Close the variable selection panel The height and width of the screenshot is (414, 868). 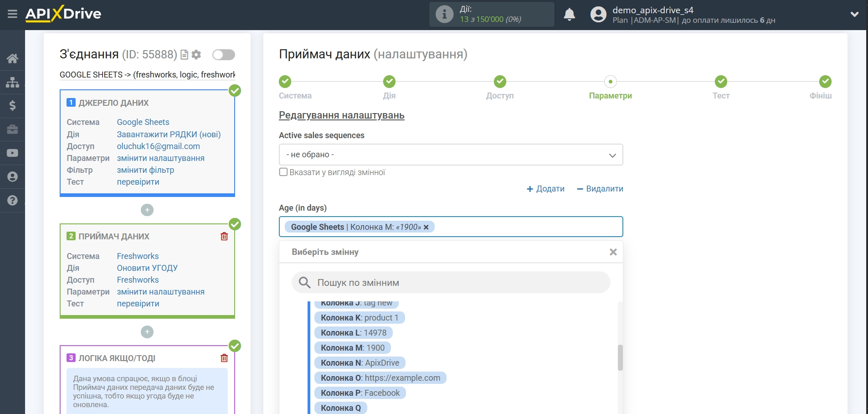(613, 252)
